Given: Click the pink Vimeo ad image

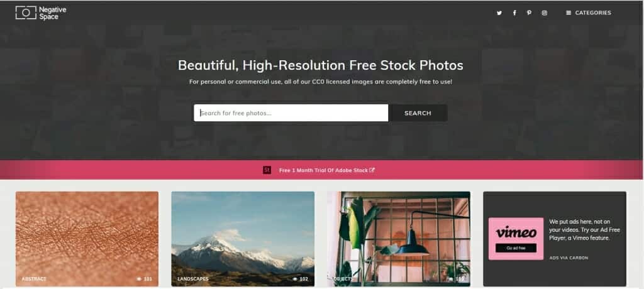Looking at the screenshot, I should tap(516, 239).
